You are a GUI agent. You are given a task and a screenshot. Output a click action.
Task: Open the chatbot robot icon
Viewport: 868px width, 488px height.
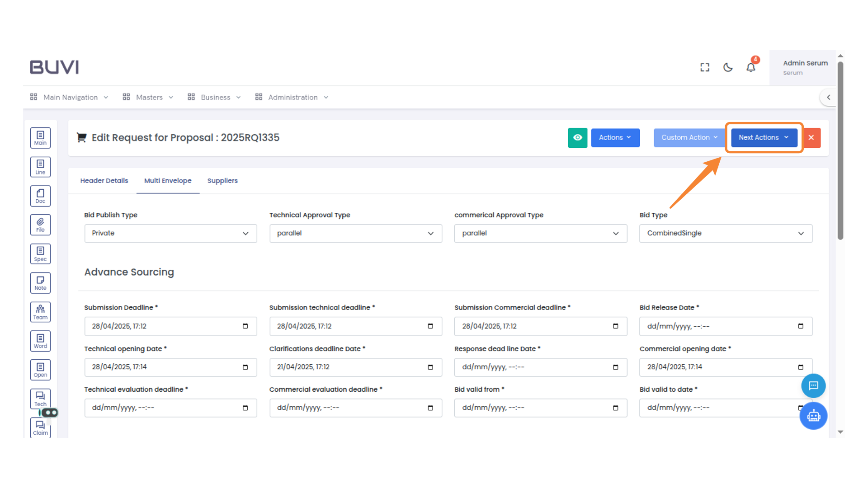pos(813,416)
